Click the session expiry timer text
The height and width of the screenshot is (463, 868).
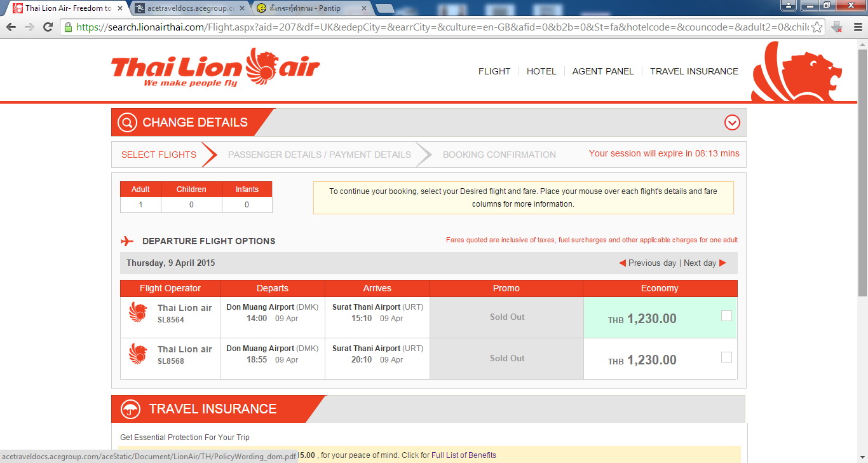664,153
